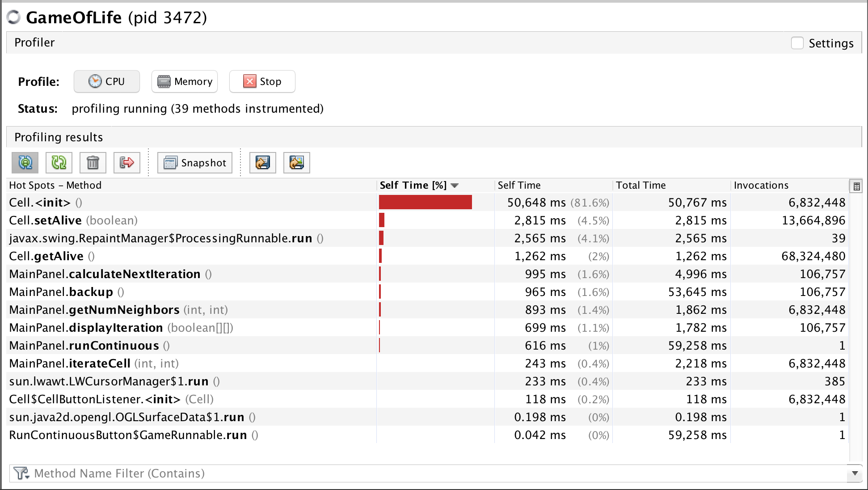Image resolution: width=868 pixels, height=490 pixels.
Task: Click the method filter funnel icon
Action: pyautogui.click(x=21, y=473)
